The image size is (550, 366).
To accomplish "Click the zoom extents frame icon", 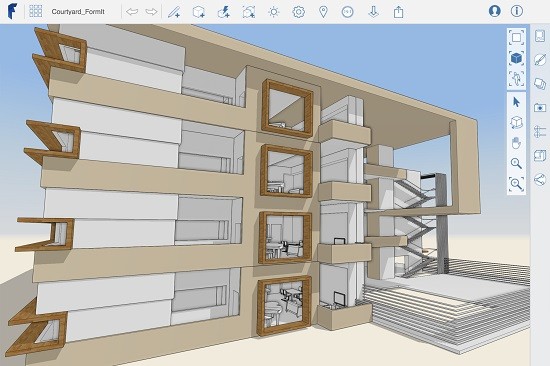I will click(x=516, y=38).
